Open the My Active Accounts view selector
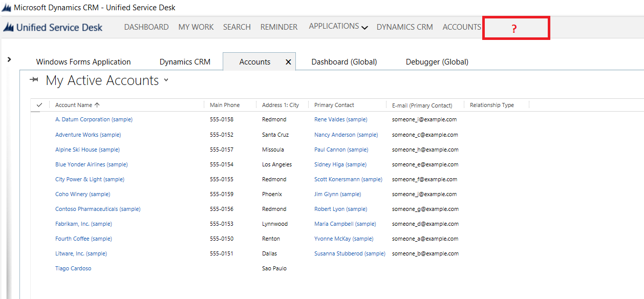Screen dimensions: 644x299 [x=166, y=81]
